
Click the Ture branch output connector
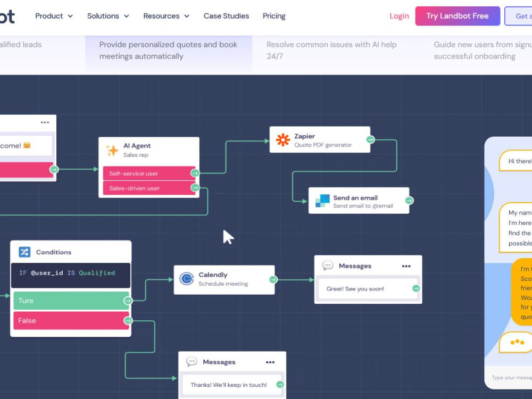click(x=128, y=301)
